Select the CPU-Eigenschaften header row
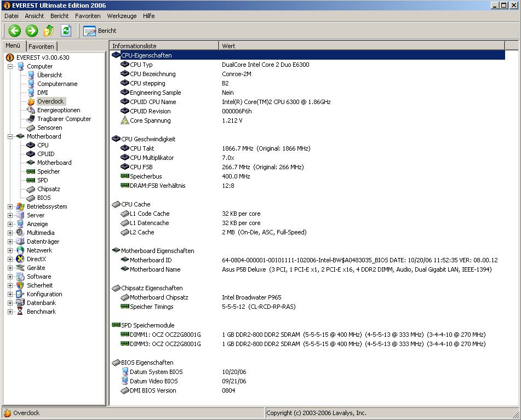The image size is (521, 420). pos(308,55)
